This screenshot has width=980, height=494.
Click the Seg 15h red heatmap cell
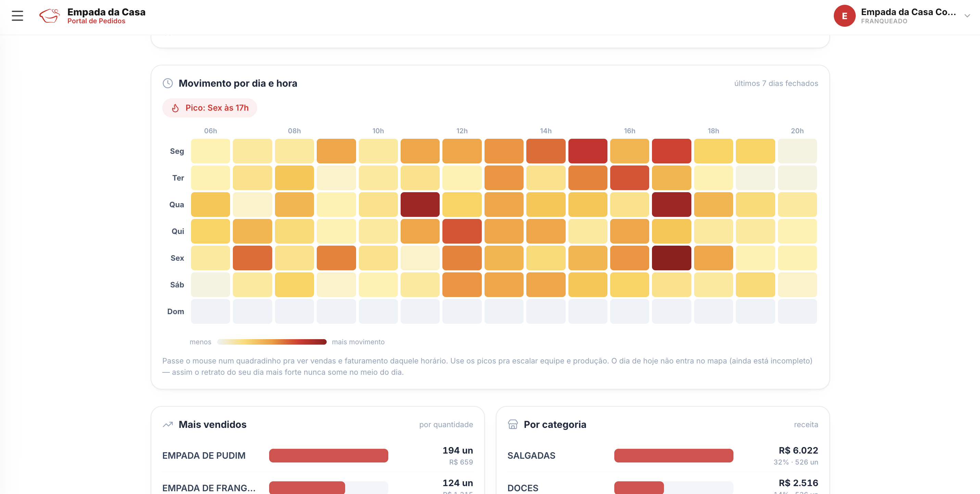pos(588,151)
